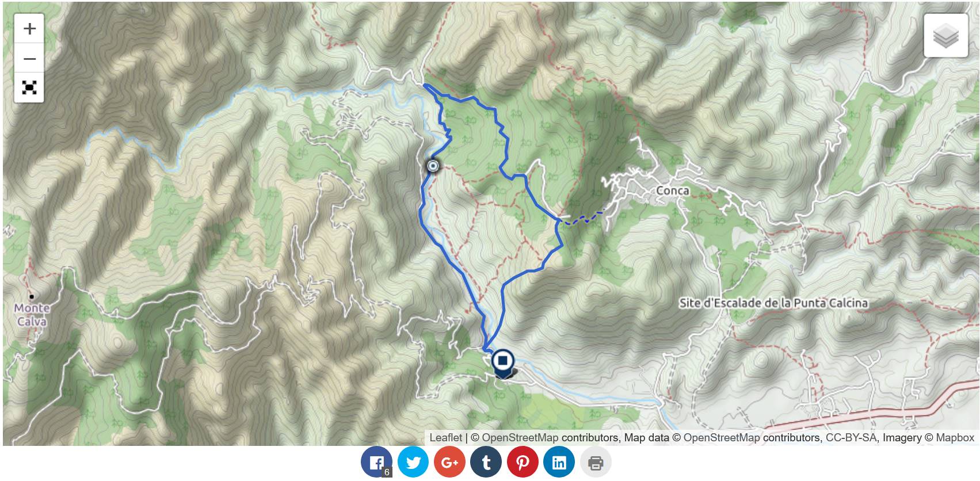This screenshot has width=980, height=481.
Task: Click the Conca village label
Action: (x=672, y=190)
